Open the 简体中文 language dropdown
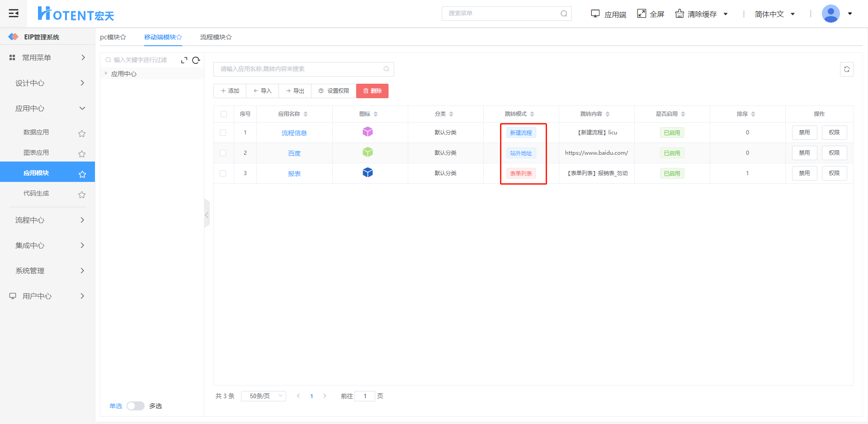The height and width of the screenshot is (424, 868). (x=774, y=14)
